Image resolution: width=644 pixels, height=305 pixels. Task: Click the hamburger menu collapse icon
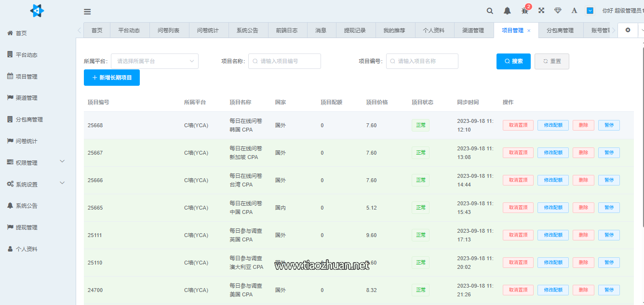pyautogui.click(x=87, y=12)
